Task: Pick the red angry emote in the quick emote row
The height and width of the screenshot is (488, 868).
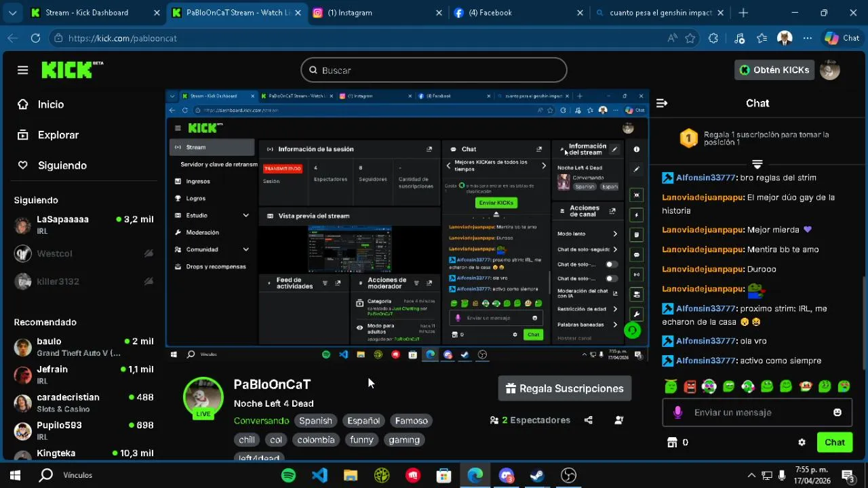Action: coord(690,386)
